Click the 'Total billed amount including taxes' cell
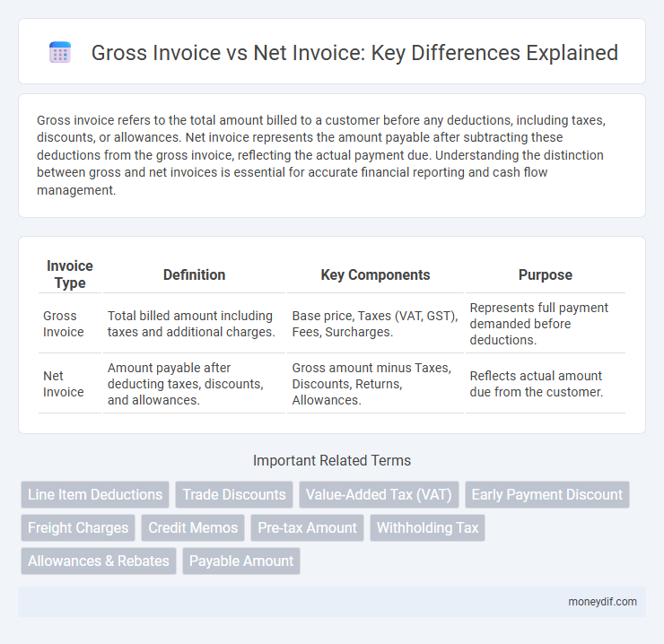Image resolution: width=664 pixels, height=644 pixels. pyautogui.click(x=195, y=324)
